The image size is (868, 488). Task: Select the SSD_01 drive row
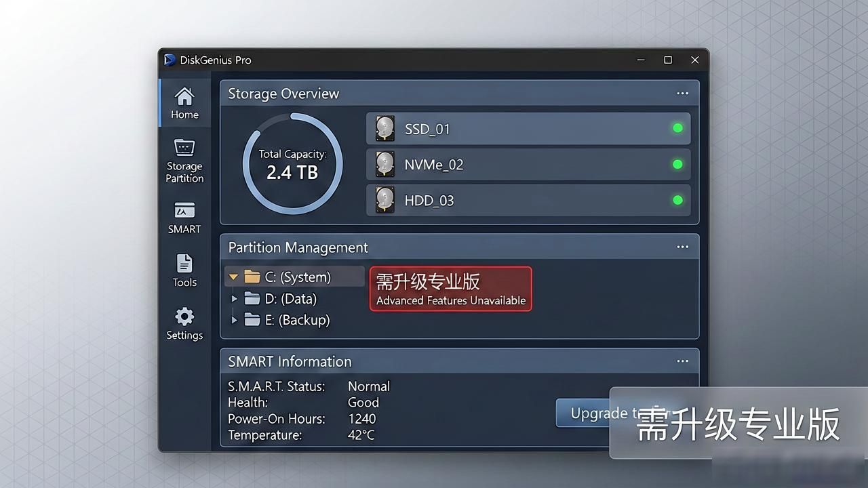pyautogui.click(x=528, y=129)
